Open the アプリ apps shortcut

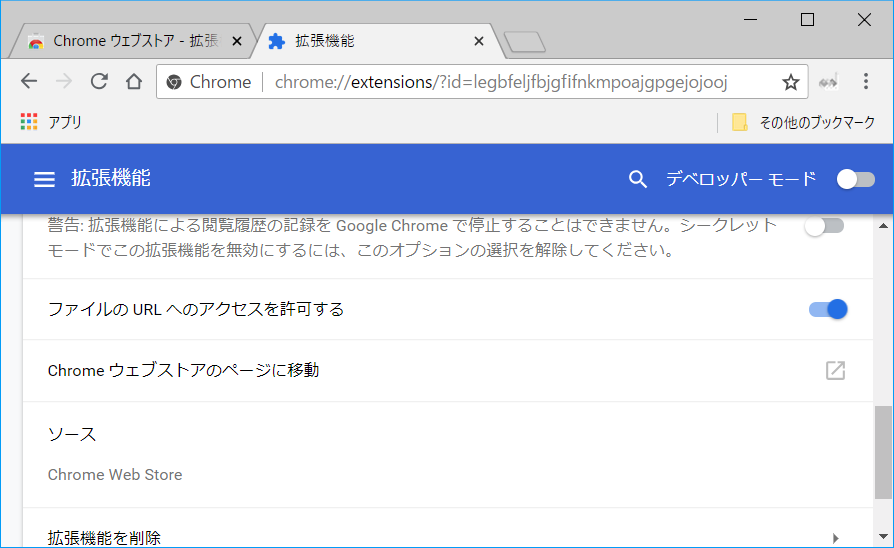[x=51, y=122]
